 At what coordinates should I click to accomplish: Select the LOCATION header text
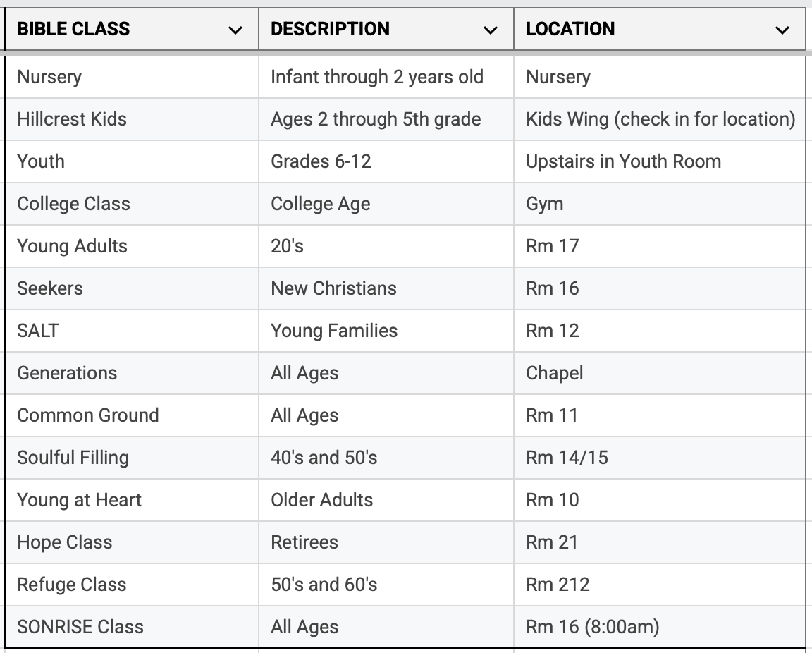coord(570,29)
